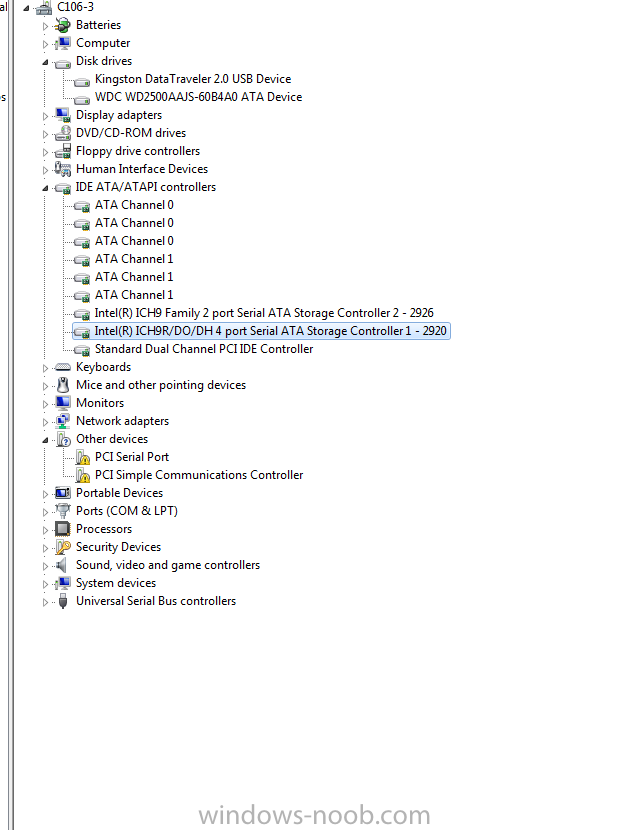The width and height of the screenshot is (628, 830).
Task: Expand the Security Devices node
Action: pyautogui.click(x=45, y=548)
